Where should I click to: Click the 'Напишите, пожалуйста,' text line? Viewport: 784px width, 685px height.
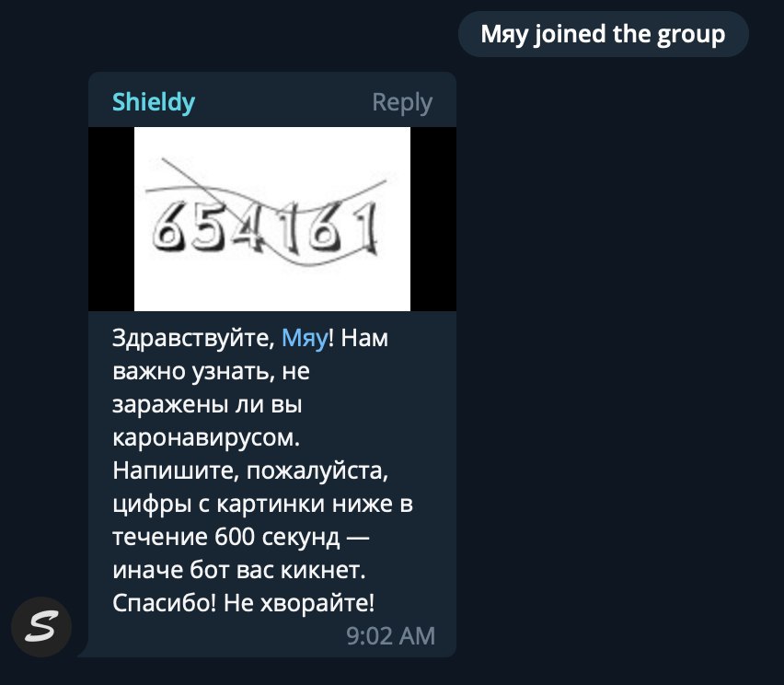coord(250,470)
